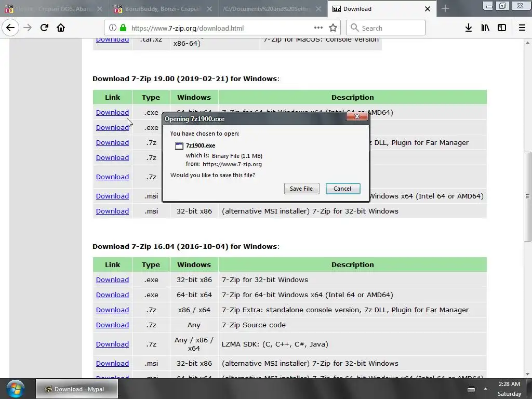This screenshot has width=532, height=399.
Task: Click 'Download 7-Zip 16.04 (2016-10-04) for Windows' heading
Action: [186, 246]
